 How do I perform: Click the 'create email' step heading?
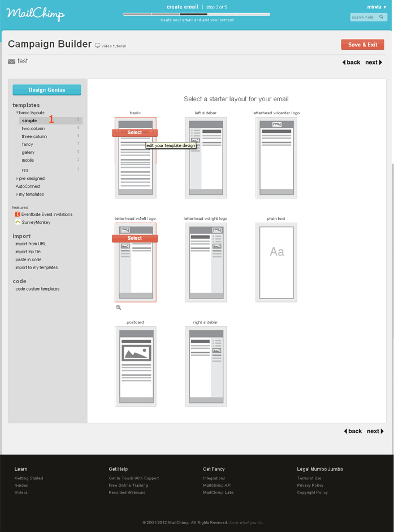click(x=182, y=7)
